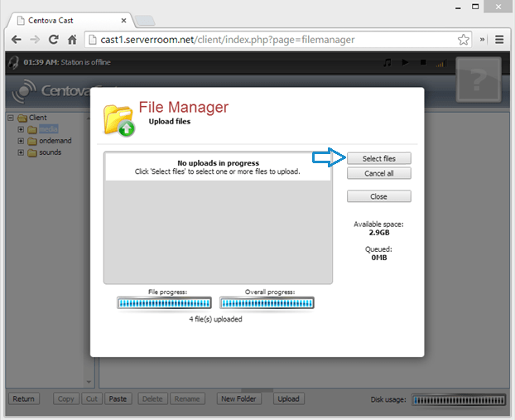
Task: Click the Upload button in bottom toolbar
Action: tap(288, 398)
